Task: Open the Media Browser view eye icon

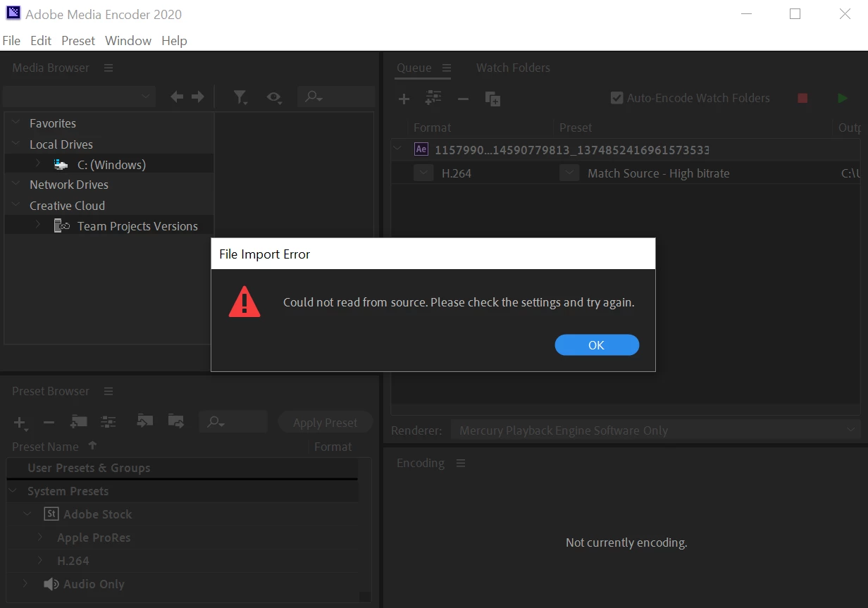Action: (274, 97)
